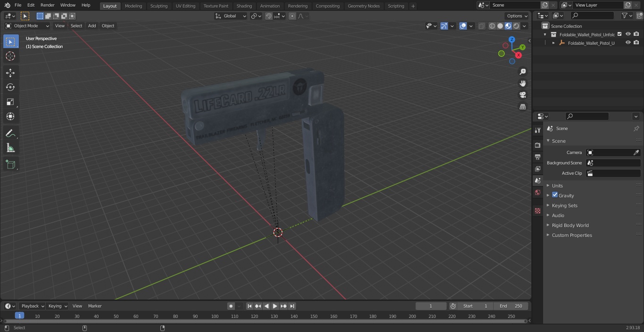
Task: Toggle viewport overlays
Action: point(463,26)
